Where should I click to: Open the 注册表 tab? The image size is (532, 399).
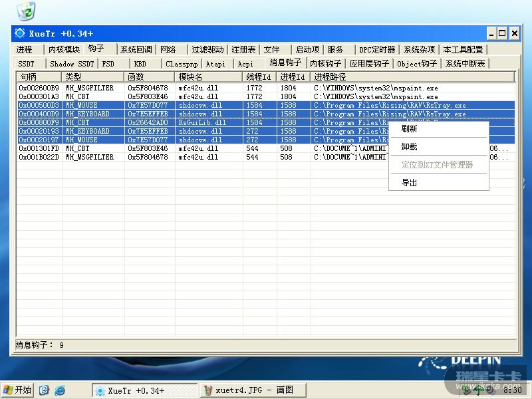[243, 50]
